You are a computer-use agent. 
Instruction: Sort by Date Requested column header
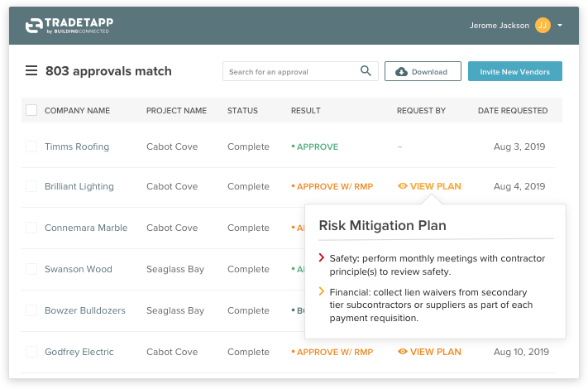coord(512,110)
